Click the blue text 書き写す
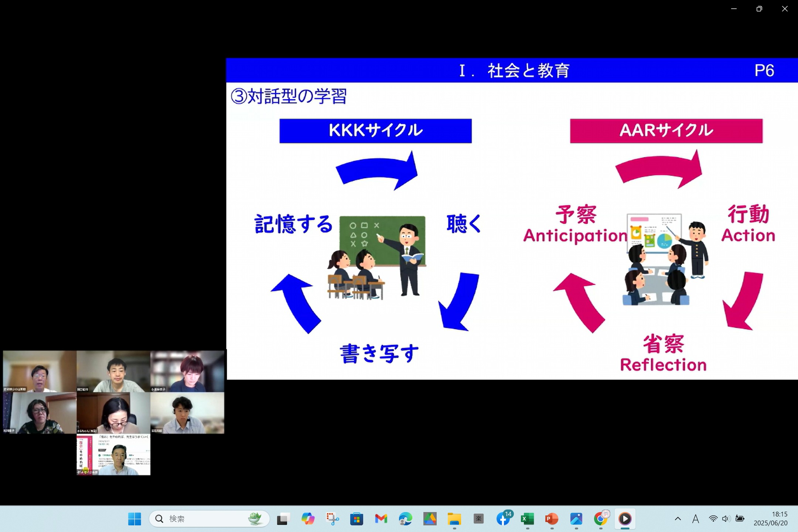This screenshot has width=798, height=532. pyautogui.click(x=379, y=354)
